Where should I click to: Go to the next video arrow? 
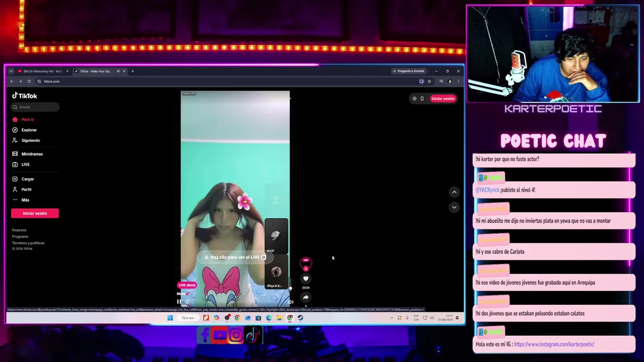coord(454,207)
